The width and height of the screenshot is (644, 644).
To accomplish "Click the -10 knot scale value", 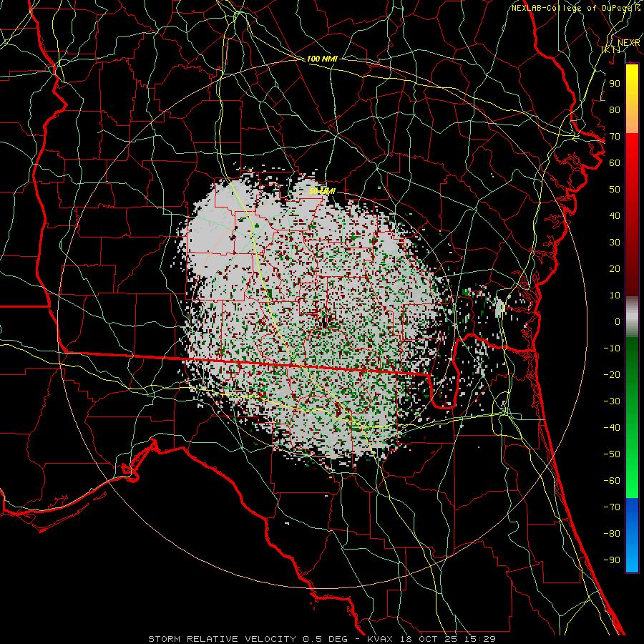I will (x=612, y=348).
